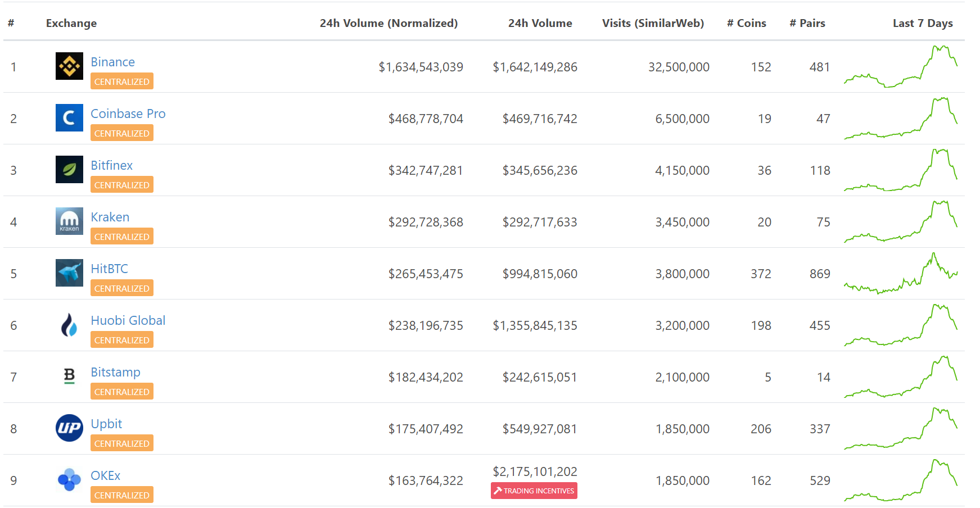Click the Huobi Global flame logo
The image size is (980, 508).
(x=69, y=325)
